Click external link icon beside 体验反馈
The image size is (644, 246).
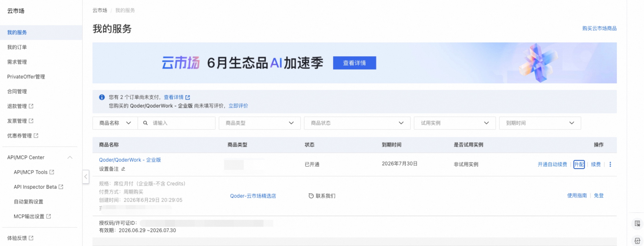[x=31, y=238]
